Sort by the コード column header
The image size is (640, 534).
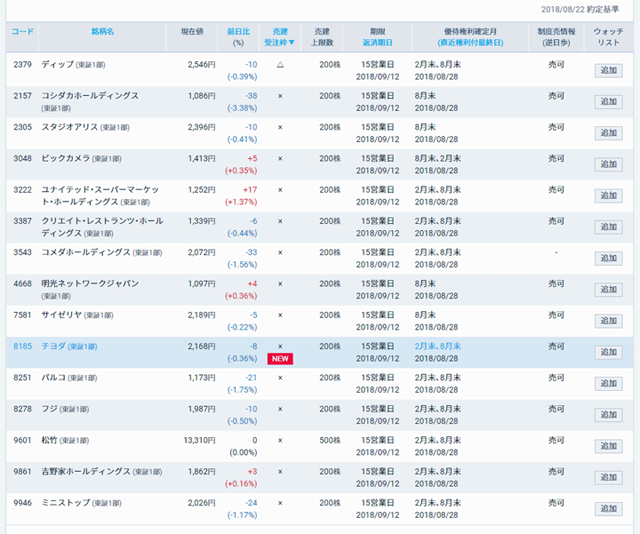(x=22, y=31)
